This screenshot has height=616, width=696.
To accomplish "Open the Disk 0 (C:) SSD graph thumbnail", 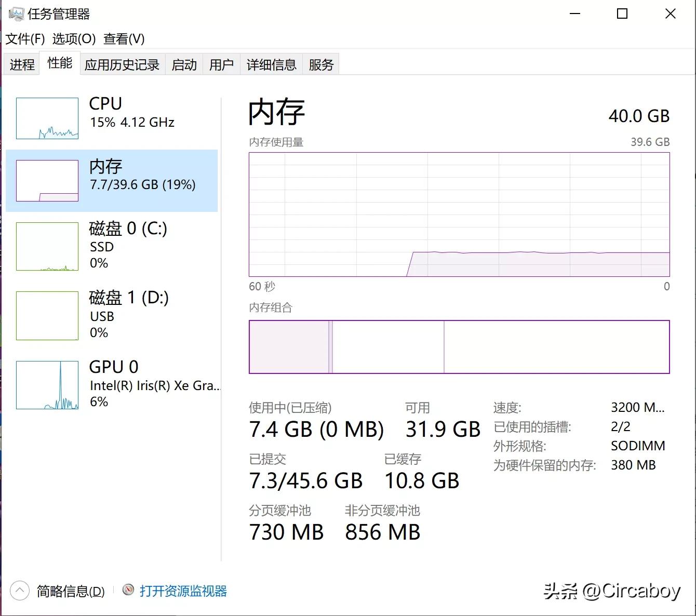I will [x=47, y=246].
